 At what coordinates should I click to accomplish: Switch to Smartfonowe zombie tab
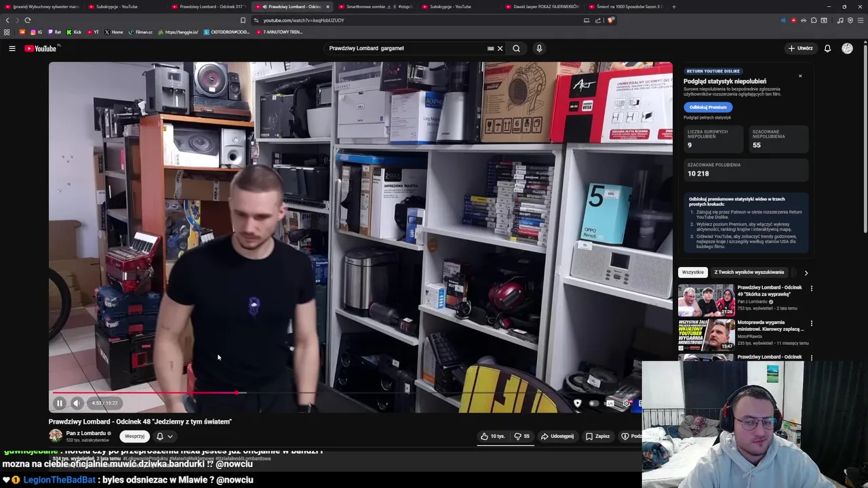376,7
